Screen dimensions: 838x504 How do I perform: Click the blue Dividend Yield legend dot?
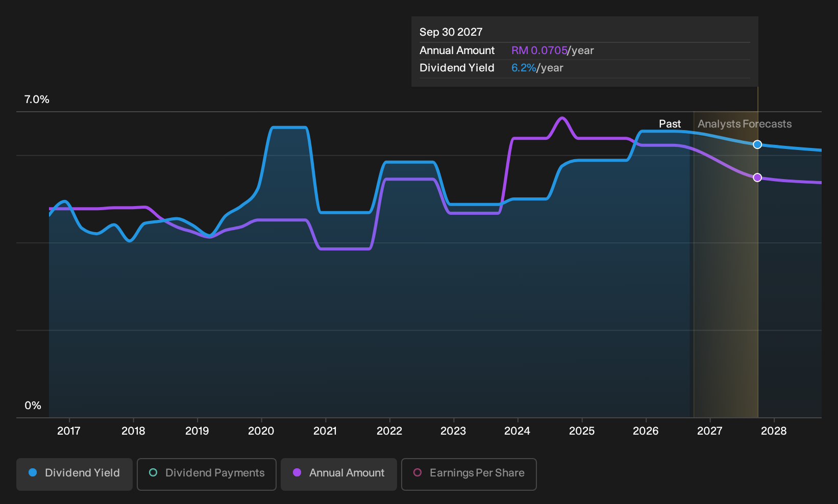pyautogui.click(x=33, y=473)
